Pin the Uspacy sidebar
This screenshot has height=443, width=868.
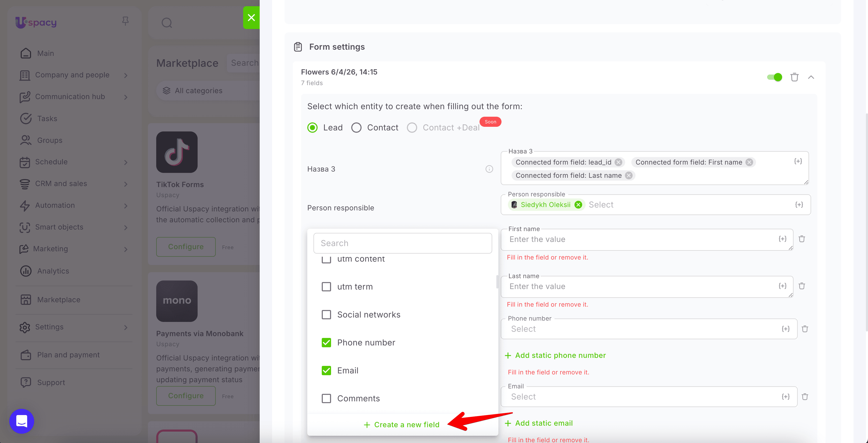pos(125,21)
